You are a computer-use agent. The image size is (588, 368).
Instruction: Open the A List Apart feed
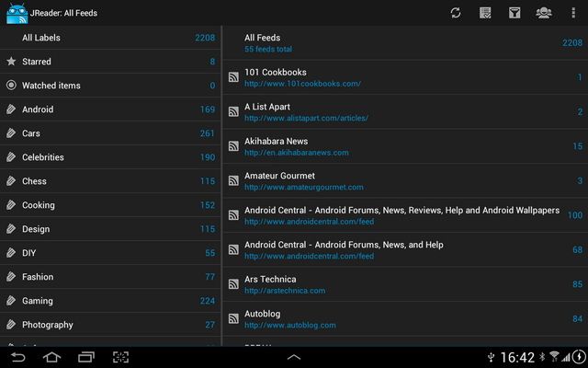click(x=405, y=111)
